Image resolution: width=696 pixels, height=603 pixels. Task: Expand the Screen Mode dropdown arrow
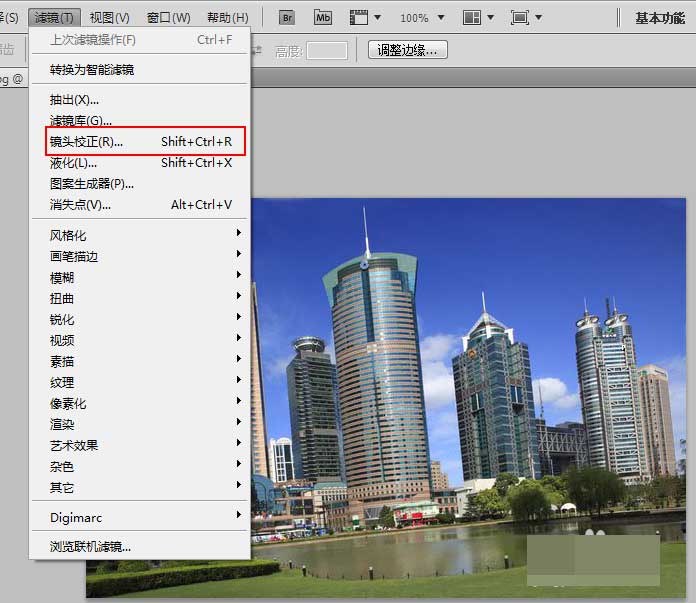[538, 18]
